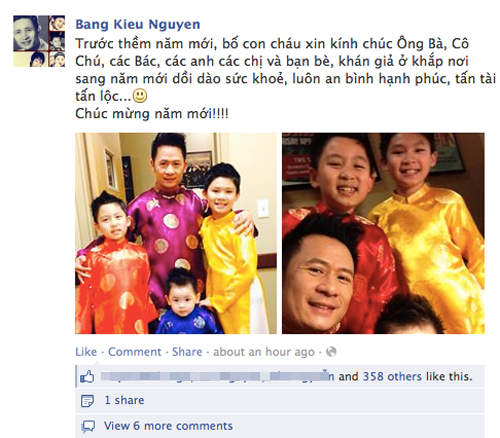Open the '1 share' link
Viewport: 500px width, 438px height.
tap(124, 400)
